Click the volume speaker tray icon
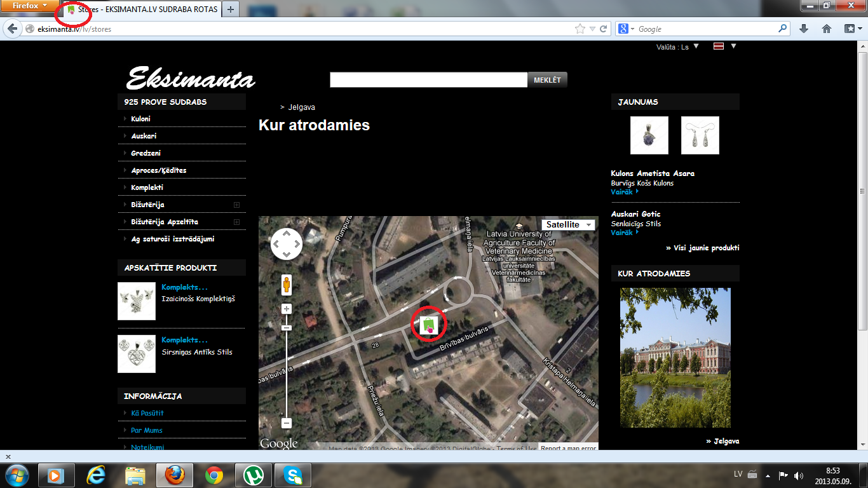This screenshot has height=488, width=868. (799, 475)
